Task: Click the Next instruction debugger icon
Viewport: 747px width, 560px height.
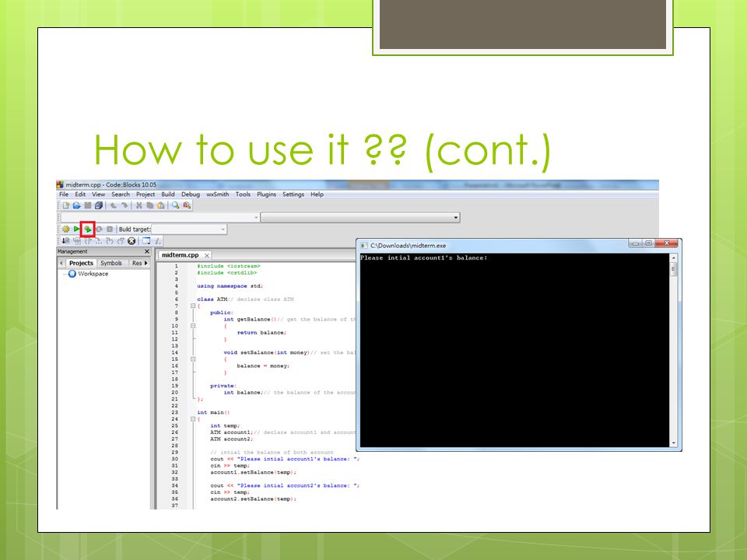Action: click(99, 241)
